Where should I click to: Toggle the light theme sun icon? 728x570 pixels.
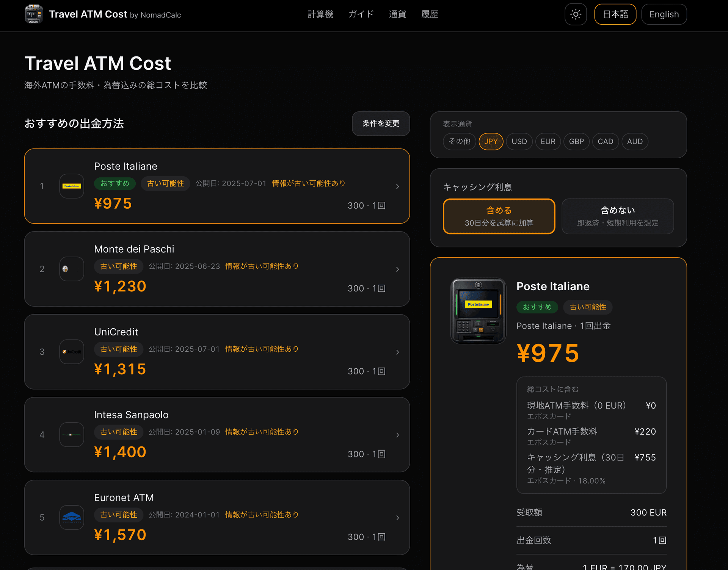click(576, 14)
